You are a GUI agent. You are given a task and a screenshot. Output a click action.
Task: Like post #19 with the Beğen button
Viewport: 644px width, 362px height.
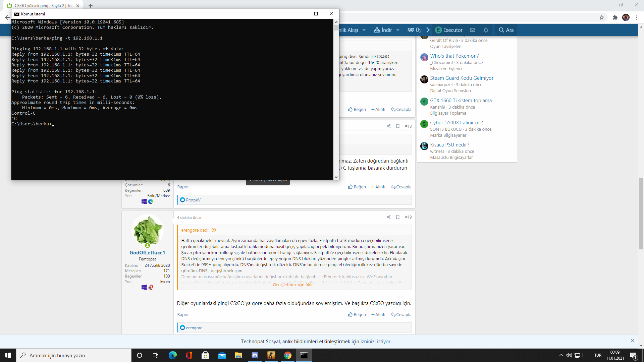click(x=357, y=315)
